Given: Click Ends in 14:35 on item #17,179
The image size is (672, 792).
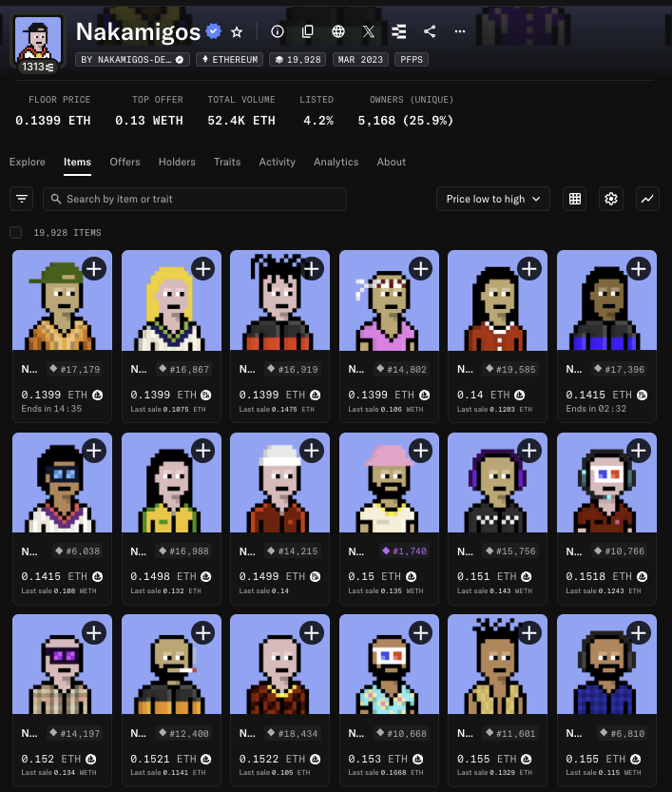Looking at the screenshot, I should (51, 409).
